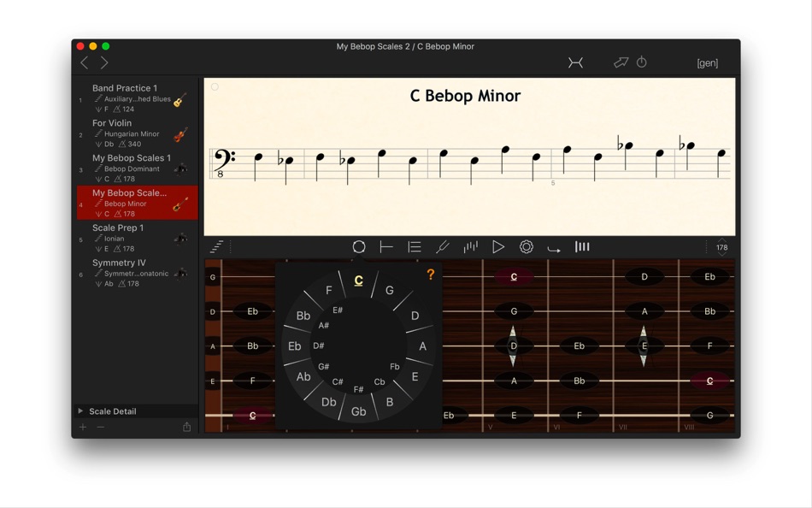Select Db on the circle of fifths
812x508 pixels.
[x=328, y=402]
